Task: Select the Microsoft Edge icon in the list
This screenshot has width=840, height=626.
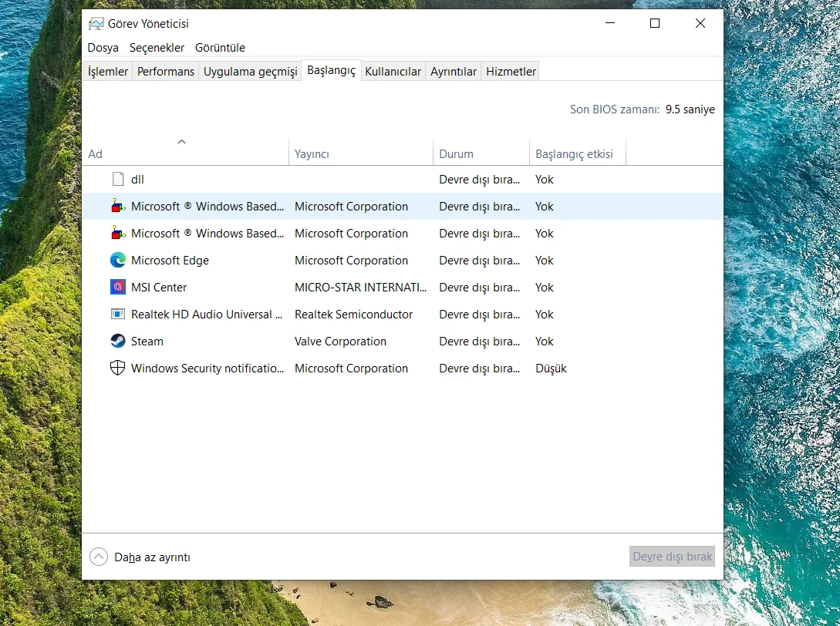Action: click(x=117, y=261)
